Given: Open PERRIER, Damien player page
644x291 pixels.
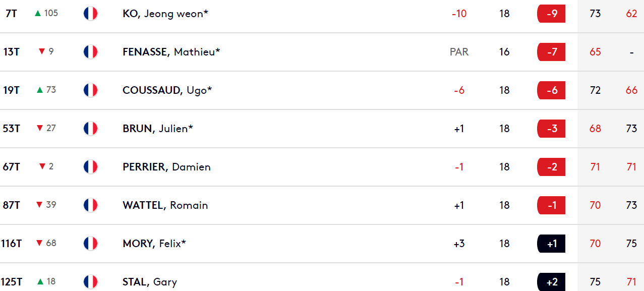Looking at the screenshot, I should point(166,167).
